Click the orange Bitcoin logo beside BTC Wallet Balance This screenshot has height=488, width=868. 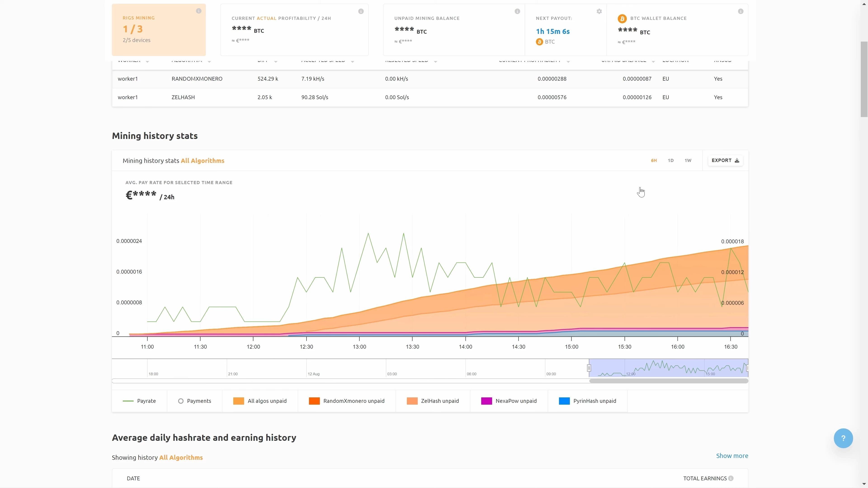click(622, 19)
